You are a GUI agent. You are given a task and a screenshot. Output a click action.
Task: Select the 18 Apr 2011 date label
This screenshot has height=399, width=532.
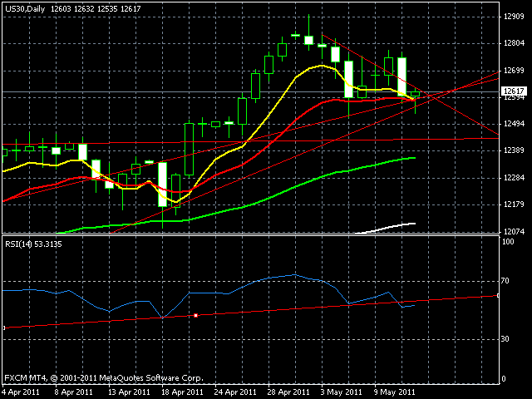182,391
